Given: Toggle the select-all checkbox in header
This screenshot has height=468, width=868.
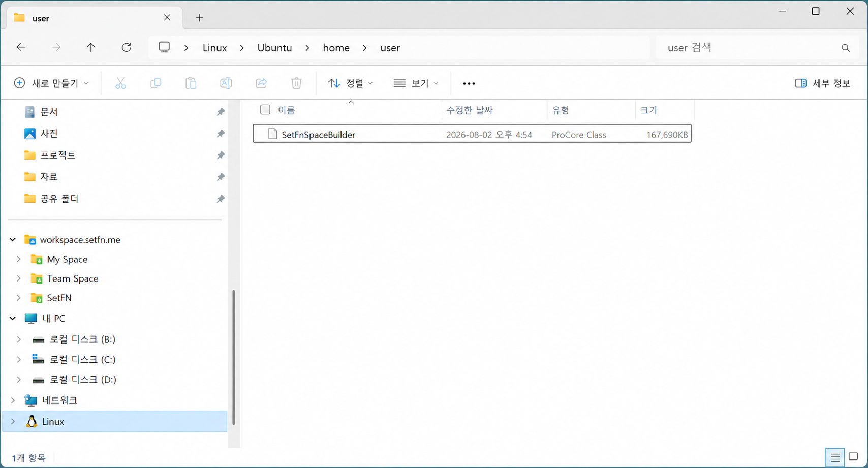Looking at the screenshot, I should [265, 110].
